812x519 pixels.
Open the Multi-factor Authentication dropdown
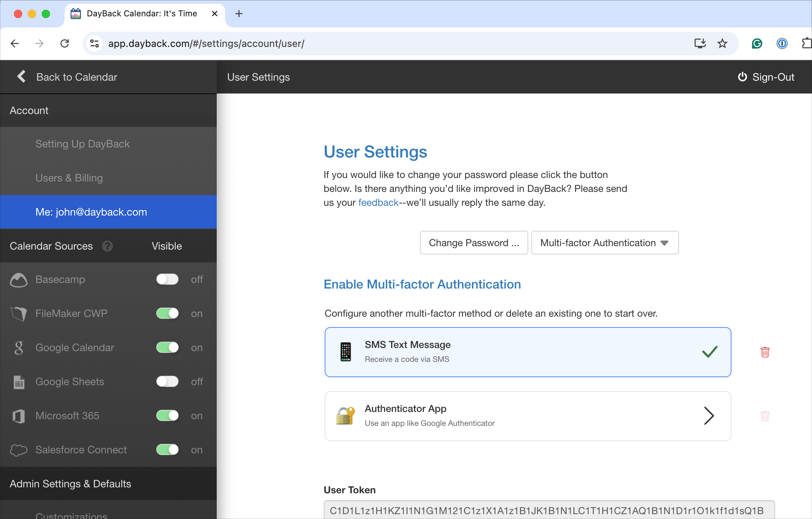(x=605, y=243)
